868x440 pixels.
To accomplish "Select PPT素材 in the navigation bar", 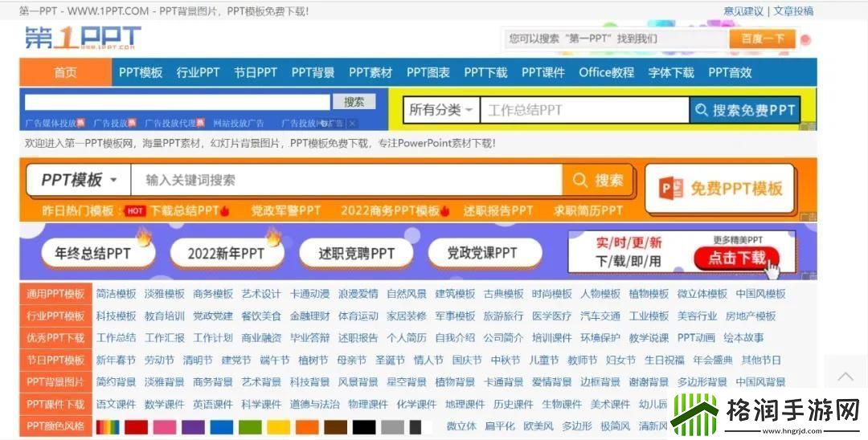I will tap(371, 72).
